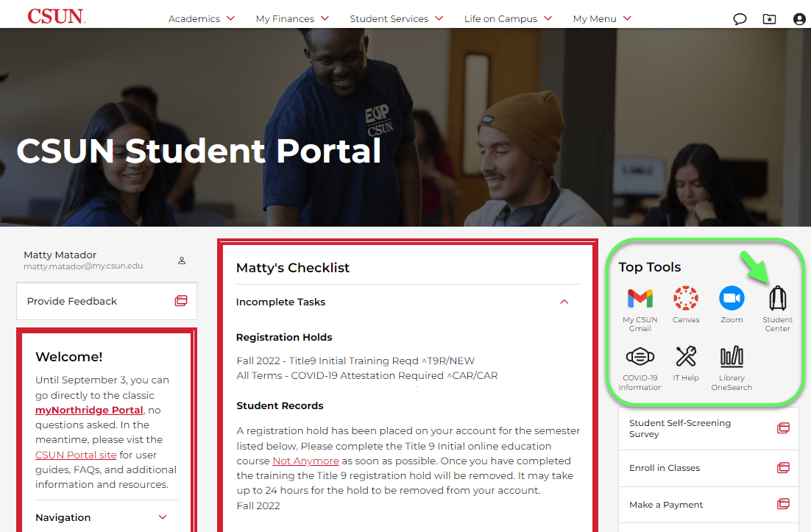This screenshot has width=811, height=532.
Task: Click the Top Tools heading
Action: 650,267
